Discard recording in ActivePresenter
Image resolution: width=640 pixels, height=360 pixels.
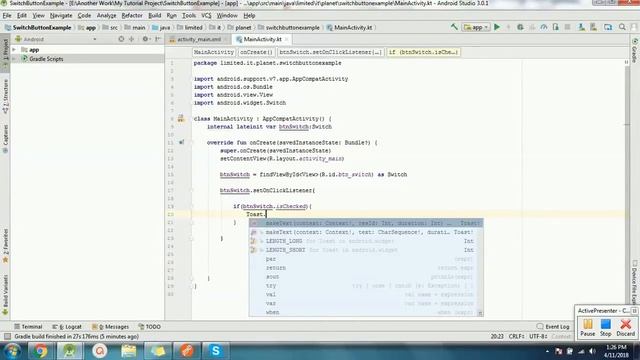click(x=625, y=327)
